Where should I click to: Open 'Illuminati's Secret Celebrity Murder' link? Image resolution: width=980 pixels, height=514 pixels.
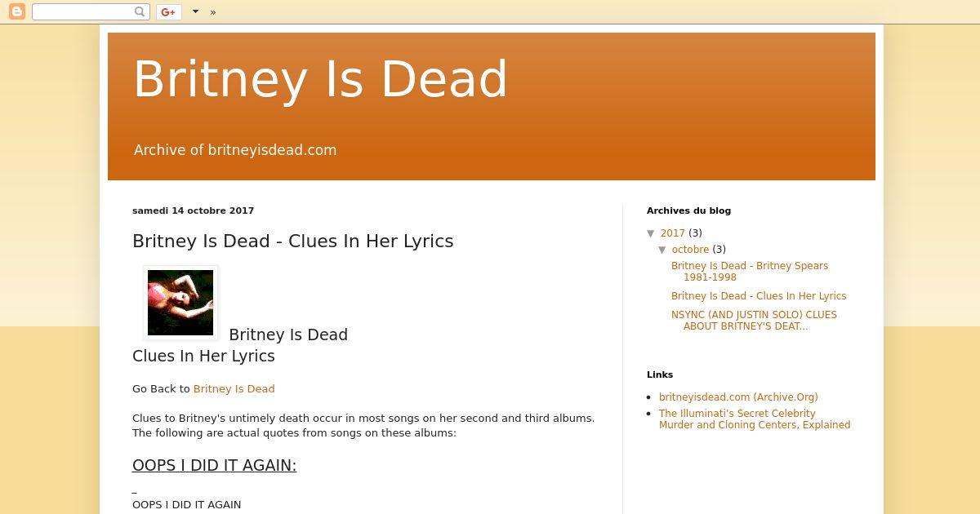tap(755, 419)
